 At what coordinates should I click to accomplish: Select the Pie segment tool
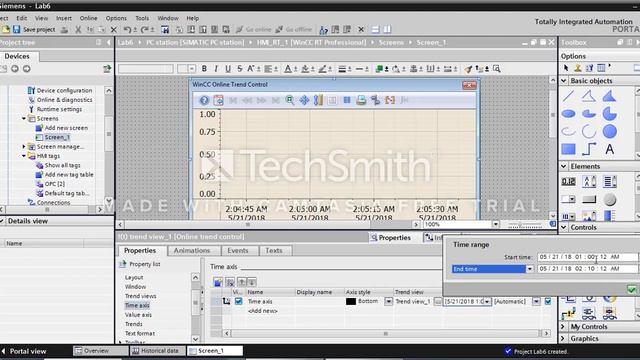pos(609,114)
